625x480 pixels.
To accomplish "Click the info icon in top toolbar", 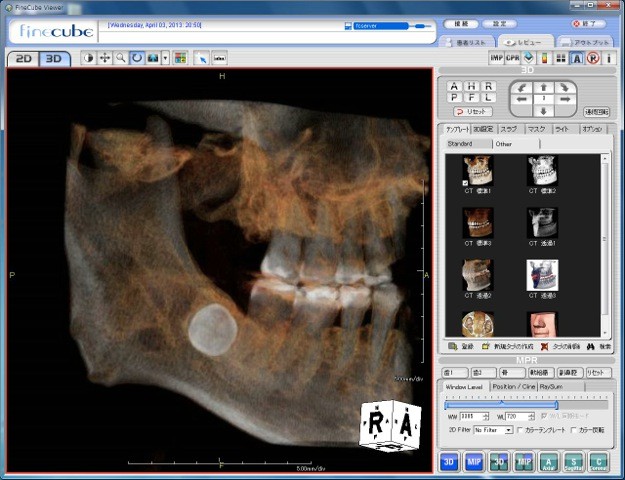I will (x=608, y=58).
